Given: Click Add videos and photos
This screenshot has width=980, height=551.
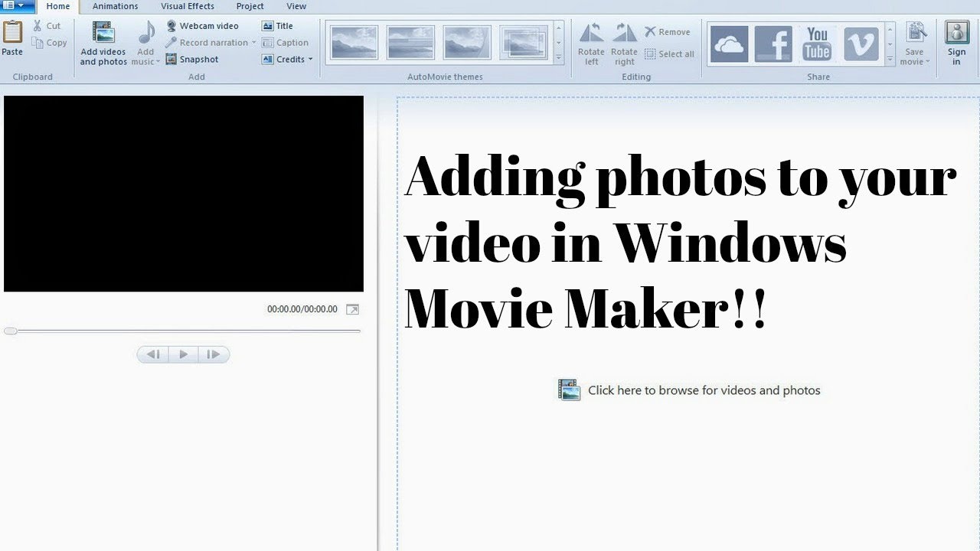Looking at the screenshot, I should click(103, 44).
